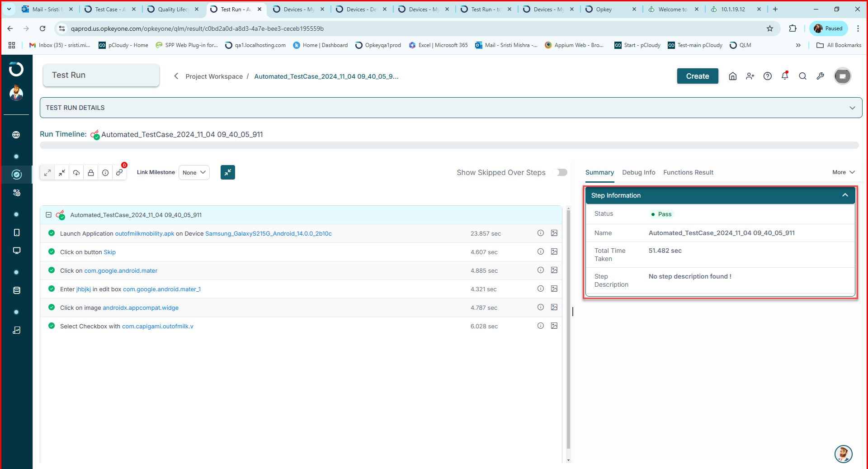868x469 pixels.
Task: Open the wrench settings icon in the header
Action: [x=821, y=76]
